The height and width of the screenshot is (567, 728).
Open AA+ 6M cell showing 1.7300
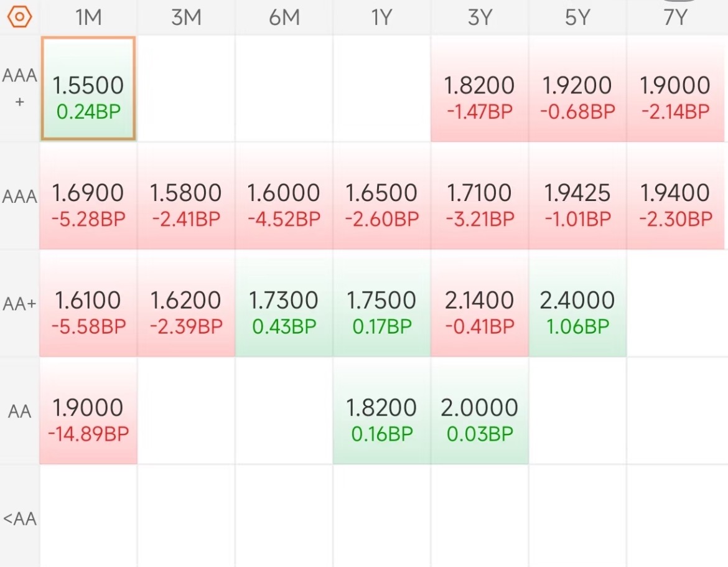[284, 303]
